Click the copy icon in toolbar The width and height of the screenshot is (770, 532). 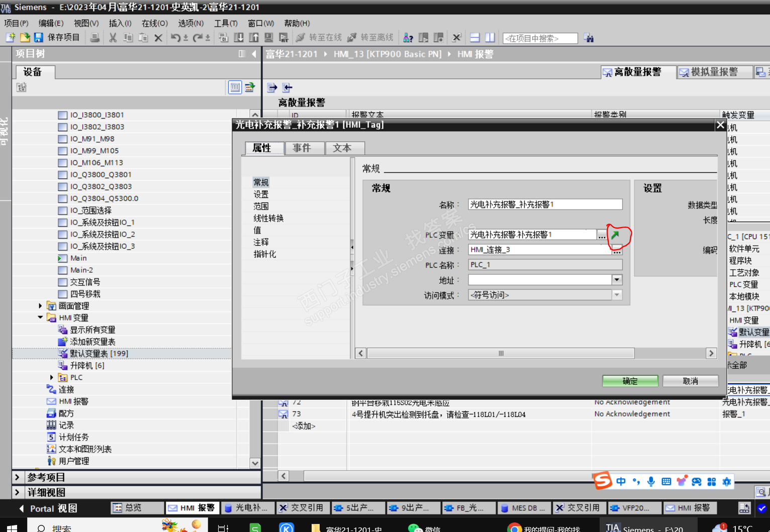tap(128, 38)
